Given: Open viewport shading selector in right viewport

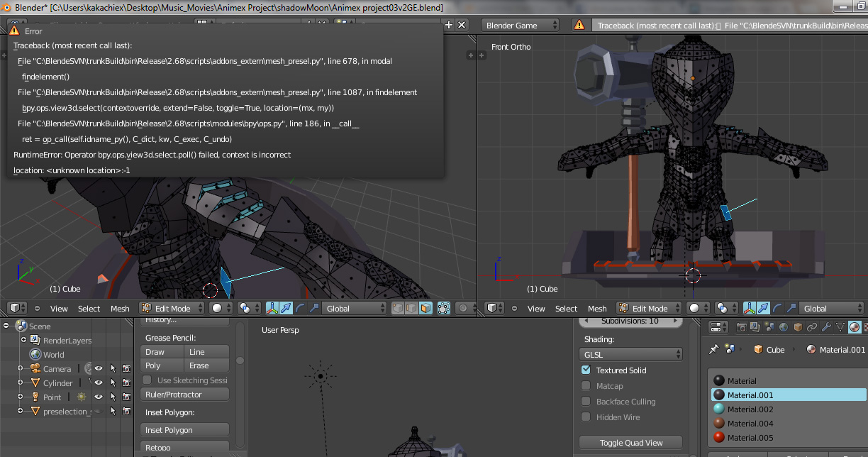Looking at the screenshot, I should (699, 308).
